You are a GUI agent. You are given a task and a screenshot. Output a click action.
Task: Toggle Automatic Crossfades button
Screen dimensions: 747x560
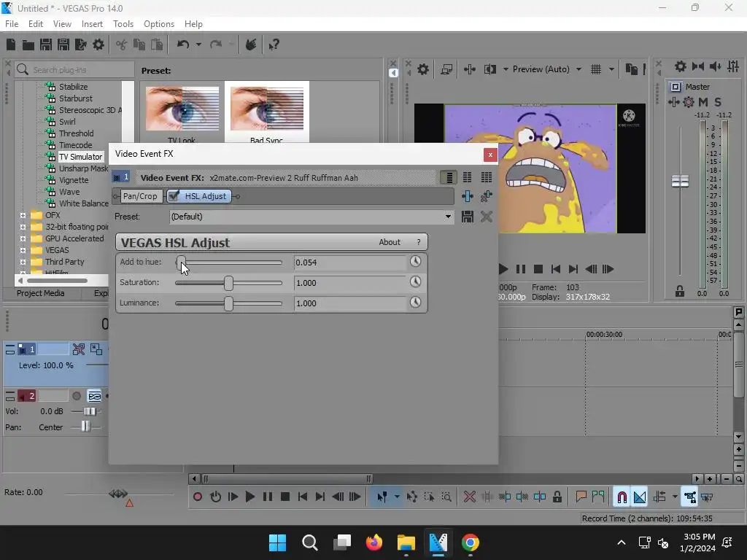click(x=640, y=497)
